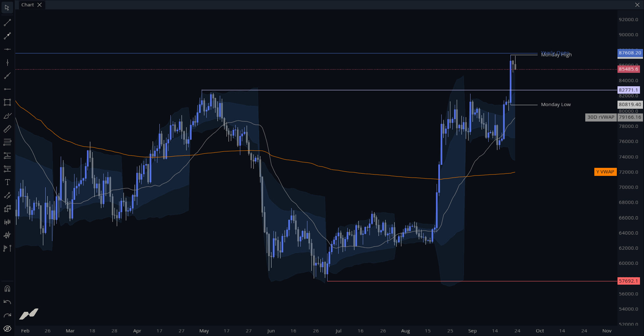The image size is (644, 336).
Task: Click the Monday High level text
Action: (x=556, y=55)
